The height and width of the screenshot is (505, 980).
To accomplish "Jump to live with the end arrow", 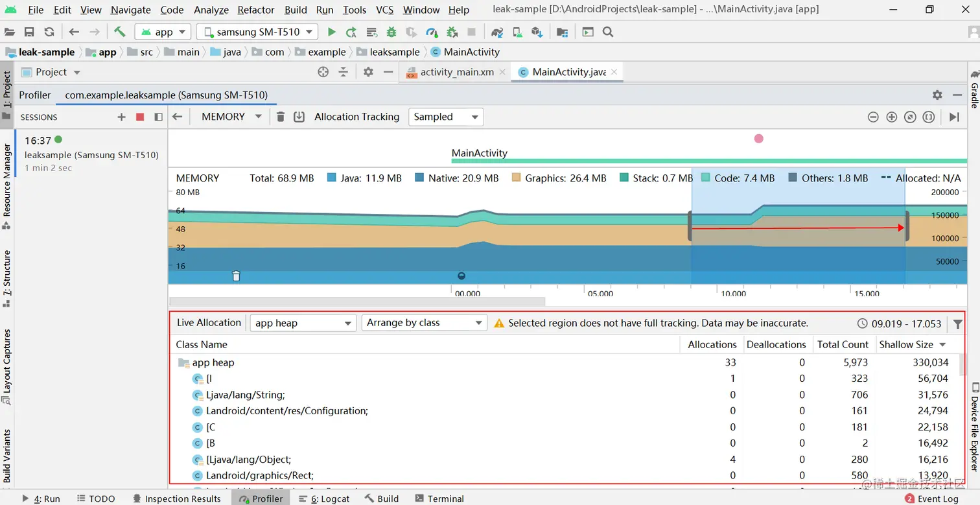I will (954, 117).
